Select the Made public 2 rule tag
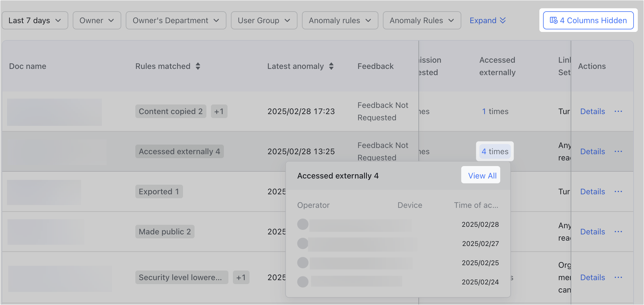Screen dimensions: 644x305 (x=165, y=232)
